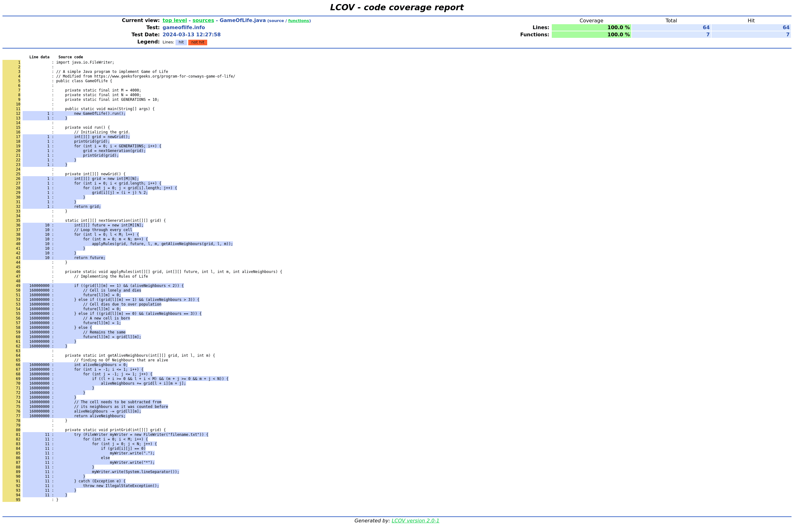Click 'return future;' on line 43

tap(90, 258)
